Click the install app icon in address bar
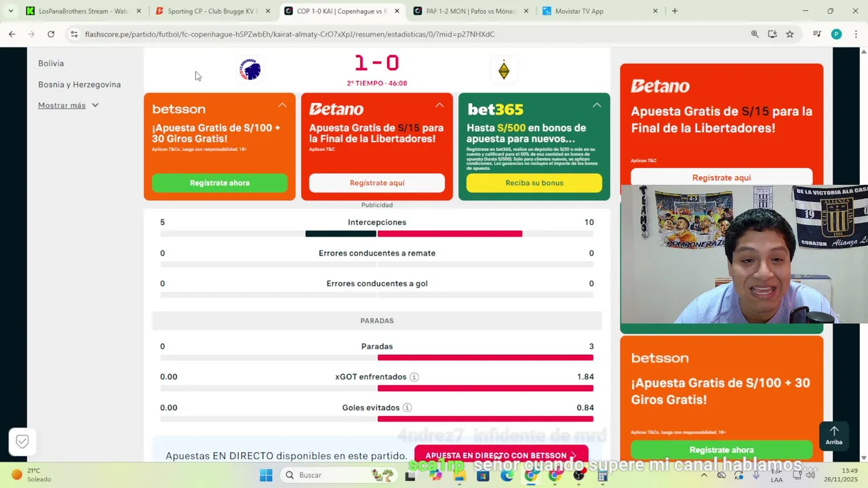Image resolution: width=868 pixels, height=488 pixels. (772, 34)
